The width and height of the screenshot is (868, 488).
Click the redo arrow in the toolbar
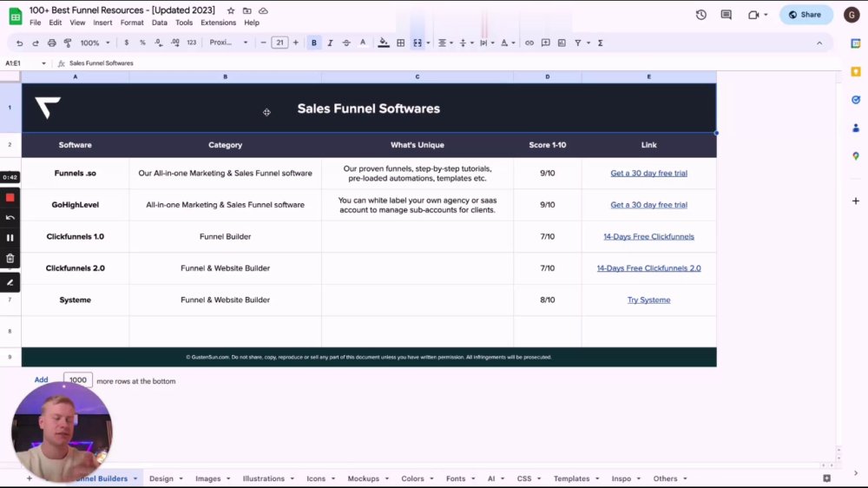36,43
